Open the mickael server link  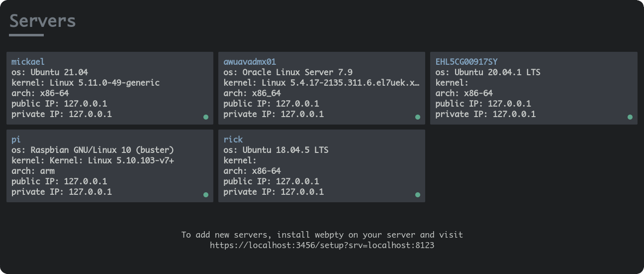28,62
